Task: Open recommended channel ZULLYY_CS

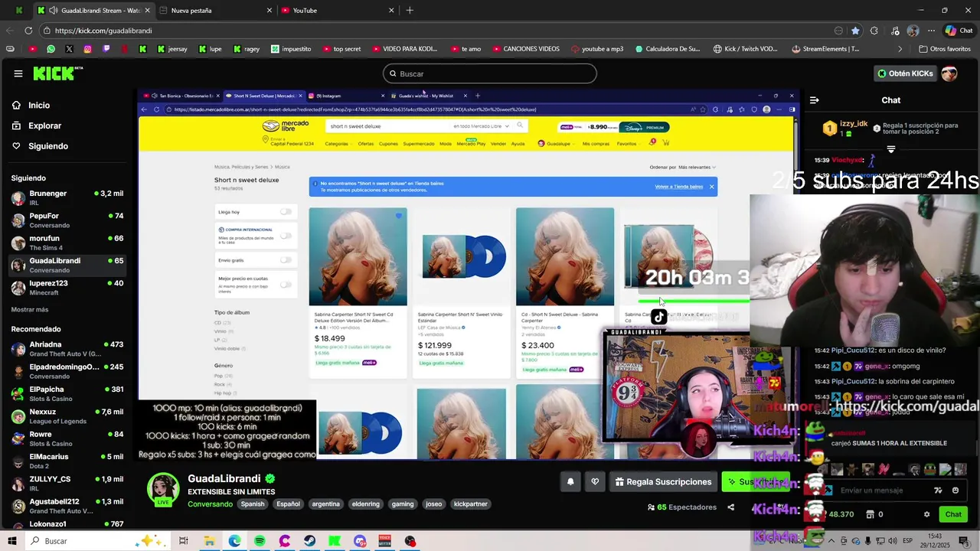Action: pos(67,484)
